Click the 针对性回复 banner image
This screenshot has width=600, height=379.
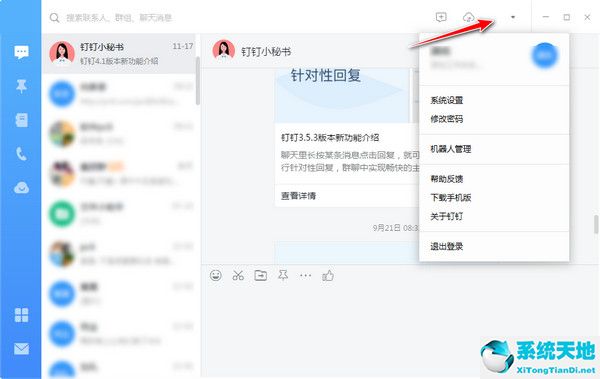pyautogui.click(x=342, y=96)
